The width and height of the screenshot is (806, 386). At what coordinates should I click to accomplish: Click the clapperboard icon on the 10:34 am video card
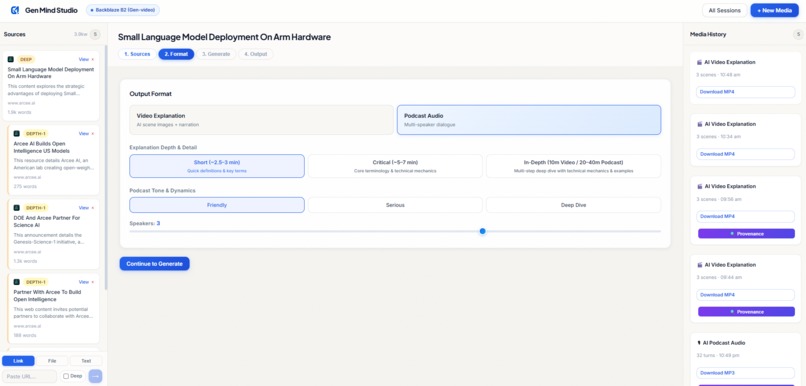click(x=699, y=124)
